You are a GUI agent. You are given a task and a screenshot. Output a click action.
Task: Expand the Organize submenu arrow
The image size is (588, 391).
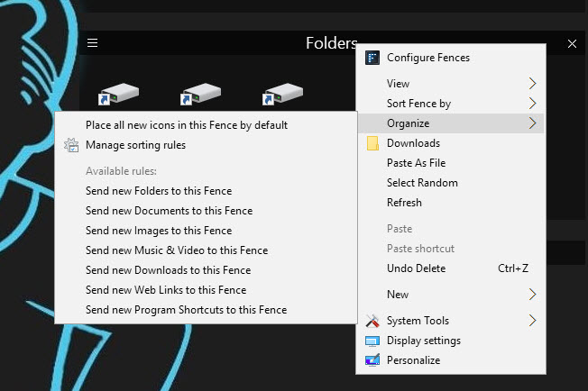(532, 123)
